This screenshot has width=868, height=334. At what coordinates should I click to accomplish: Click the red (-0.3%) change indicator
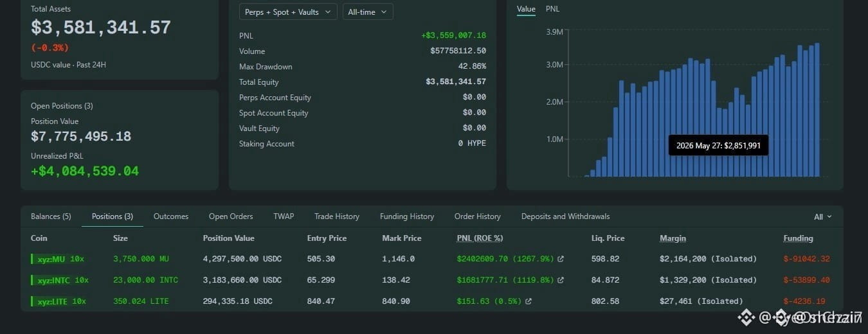coord(50,48)
